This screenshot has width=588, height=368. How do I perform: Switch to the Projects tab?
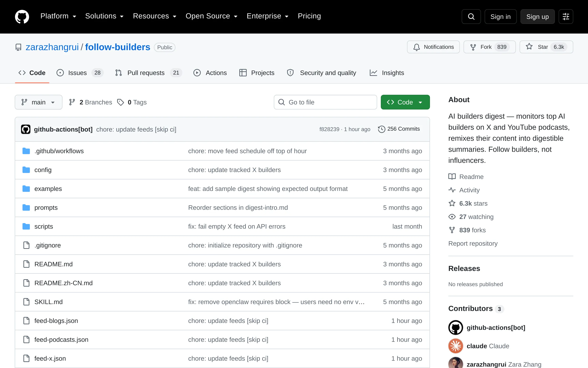click(257, 73)
